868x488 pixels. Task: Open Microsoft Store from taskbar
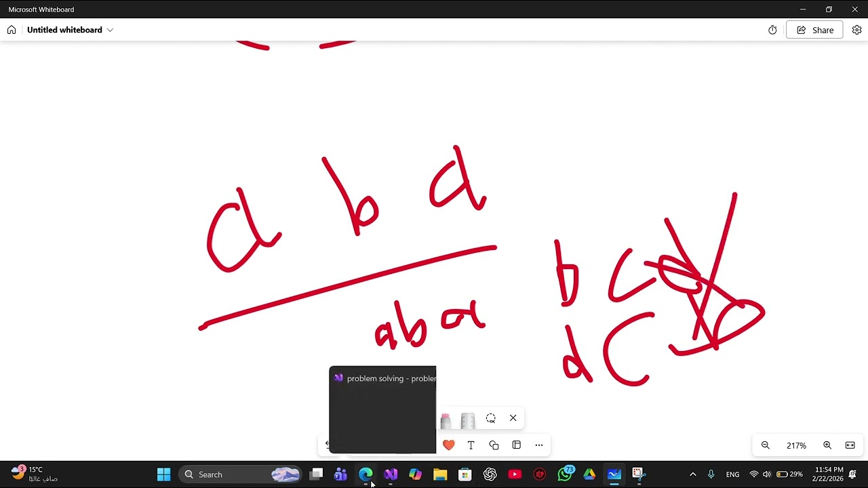click(465, 474)
